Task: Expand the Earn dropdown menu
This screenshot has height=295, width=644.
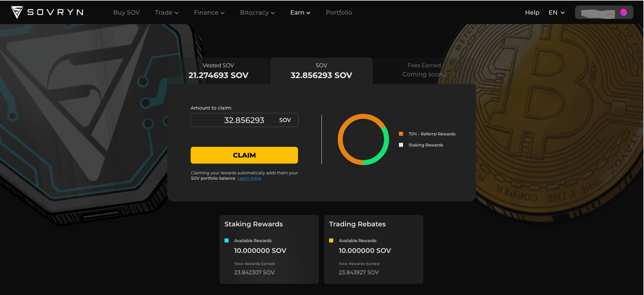Action: tap(301, 13)
